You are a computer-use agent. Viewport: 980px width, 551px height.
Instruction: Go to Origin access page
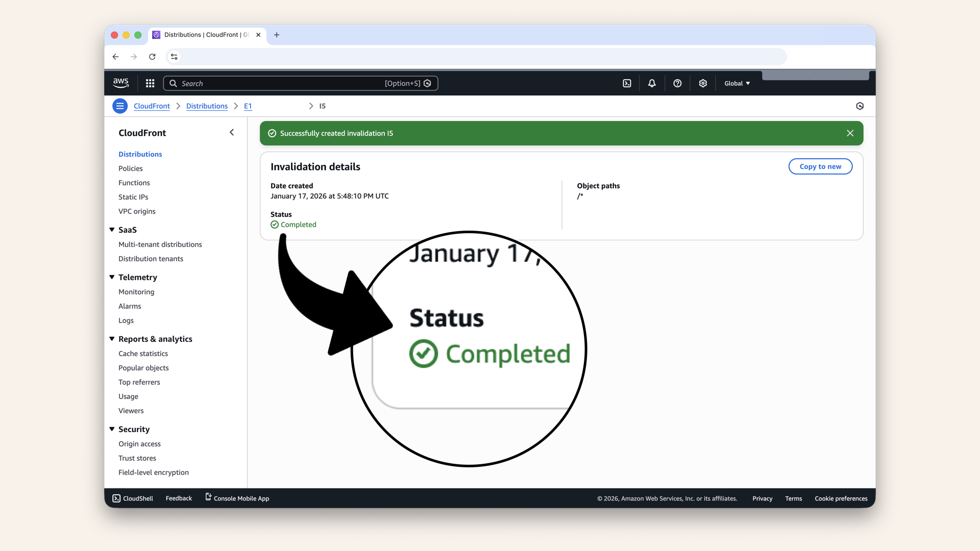[x=139, y=444]
